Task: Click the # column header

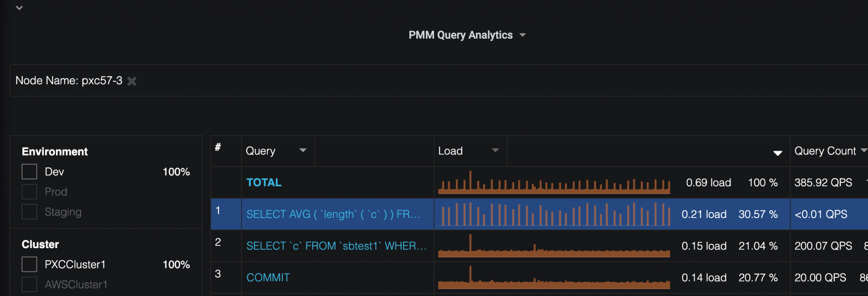Action: [218, 147]
